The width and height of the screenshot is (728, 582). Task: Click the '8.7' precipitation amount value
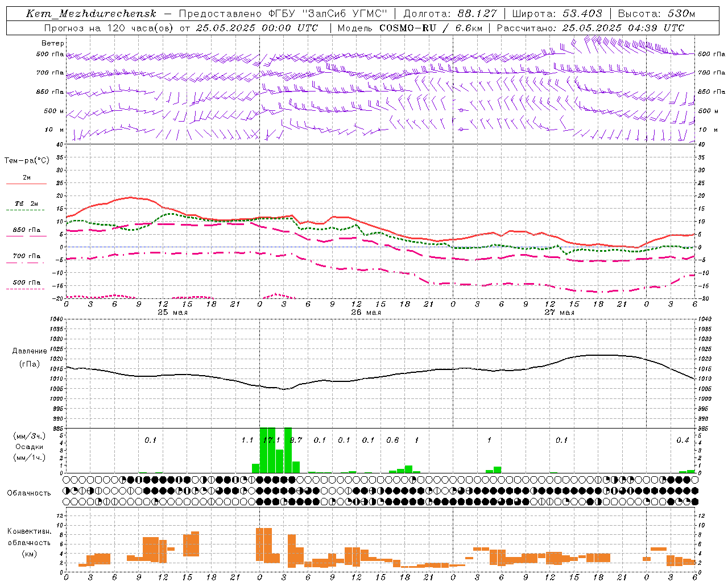point(296,440)
